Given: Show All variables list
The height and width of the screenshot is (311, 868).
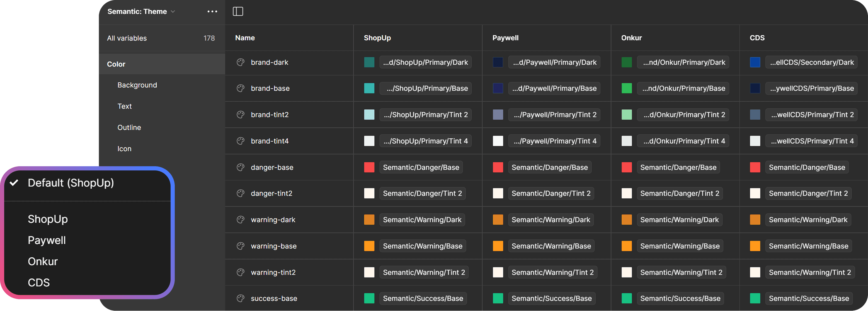Looking at the screenshot, I should coord(127,38).
